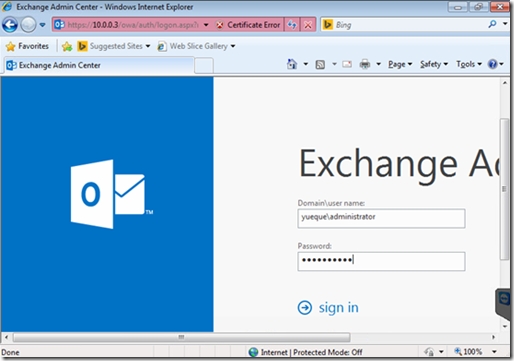Open the Safety menu
Viewport: 514px width, 361px height.
[x=434, y=64]
